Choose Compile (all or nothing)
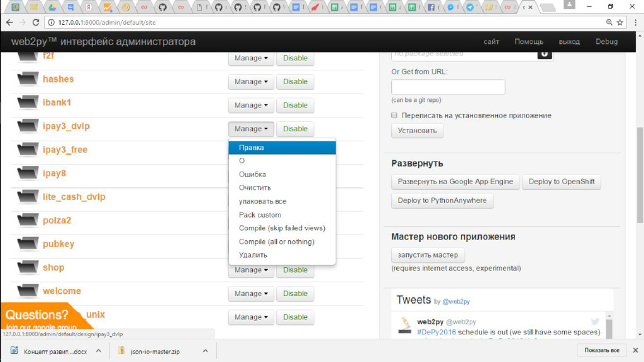 (282, 242)
